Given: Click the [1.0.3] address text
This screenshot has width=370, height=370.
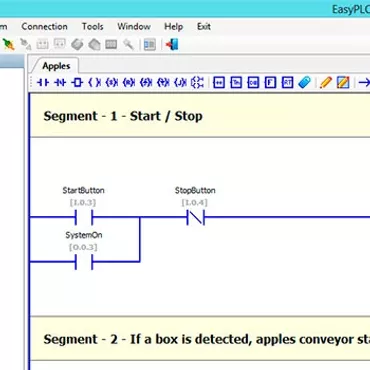Looking at the screenshot, I should tap(83, 202).
